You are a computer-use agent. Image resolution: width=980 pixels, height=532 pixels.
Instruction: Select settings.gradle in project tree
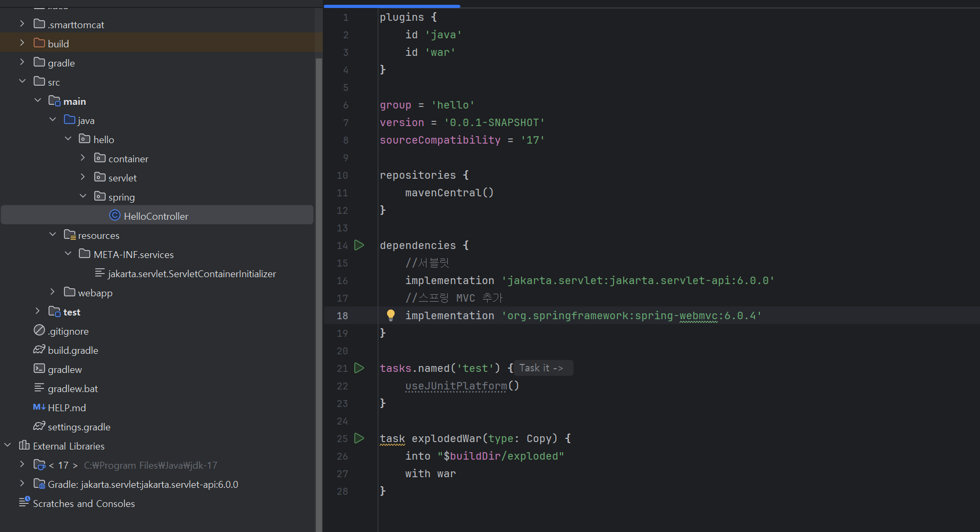point(79,427)
